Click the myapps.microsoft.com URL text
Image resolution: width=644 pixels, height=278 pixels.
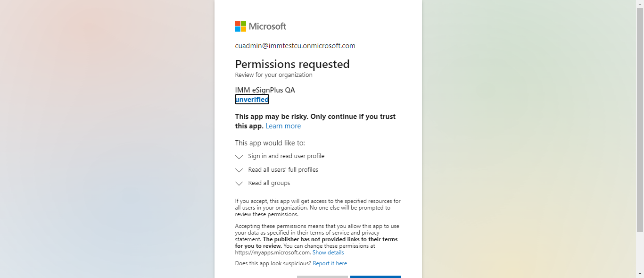[x=272, y=253]
